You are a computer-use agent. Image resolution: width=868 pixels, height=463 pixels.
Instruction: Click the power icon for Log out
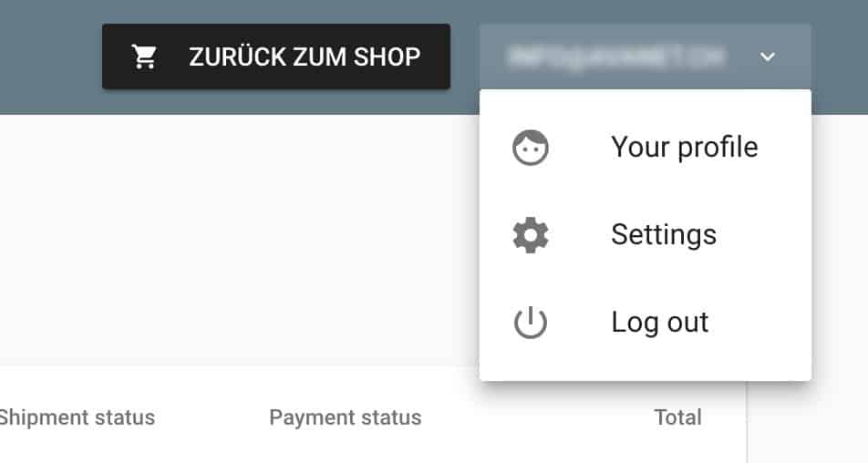(x=531, y=322)
